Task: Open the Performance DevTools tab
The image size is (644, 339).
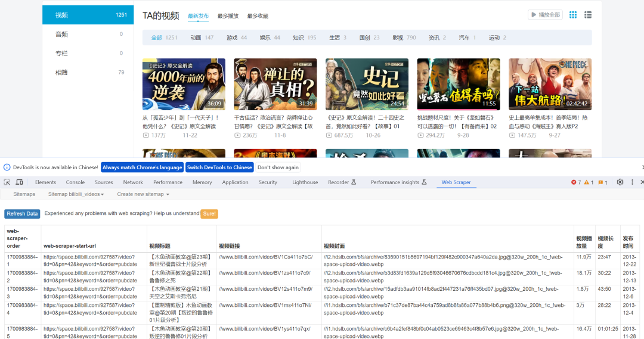Action: pos(168,182)
